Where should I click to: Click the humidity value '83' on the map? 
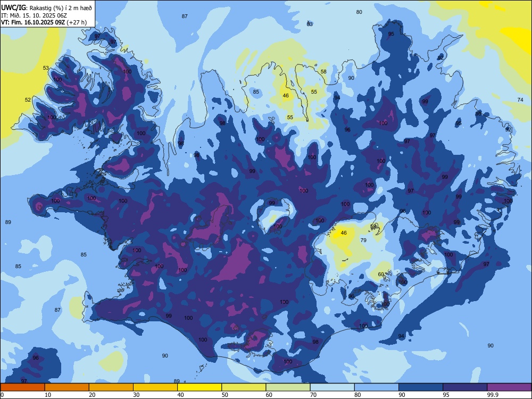pyautogui.click(x=310, y=24)
